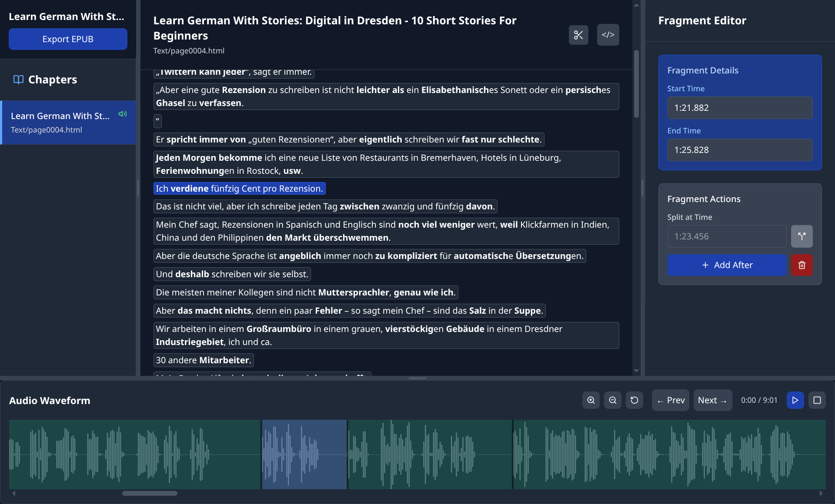835x504 pixels.
Task: Click the waveform horizontal scrollbar thumb
Action: click(150, 493)
